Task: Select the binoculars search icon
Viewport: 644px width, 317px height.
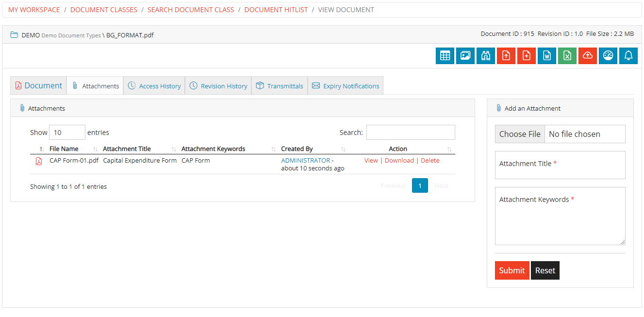Action: 486,55
